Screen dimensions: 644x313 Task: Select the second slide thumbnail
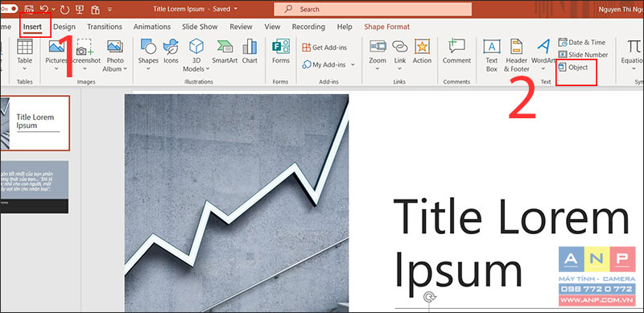(34, 187)
